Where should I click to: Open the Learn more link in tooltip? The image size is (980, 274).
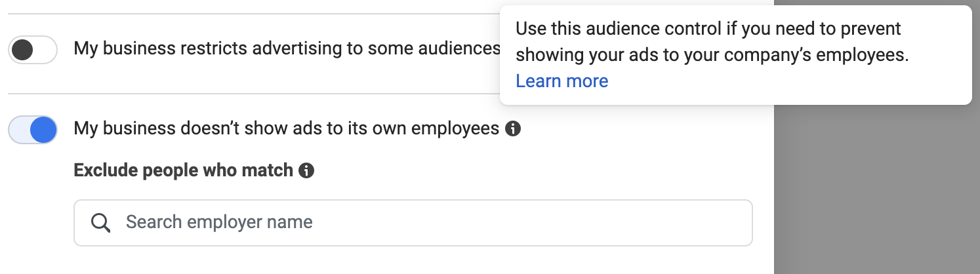pyautogui.click(x=561, y=81)
